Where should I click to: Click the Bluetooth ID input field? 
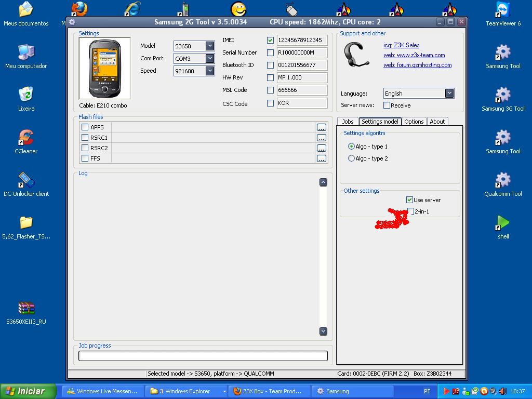point(302,65)
